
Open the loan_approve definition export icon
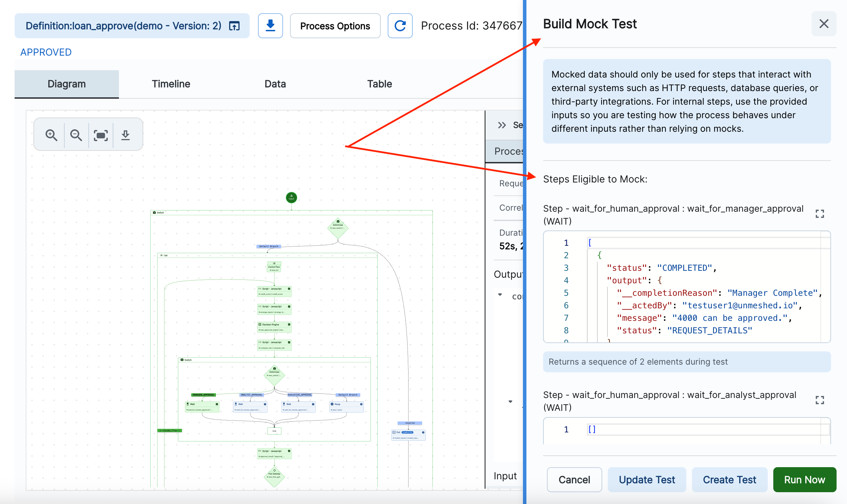[x=234, y=25]
